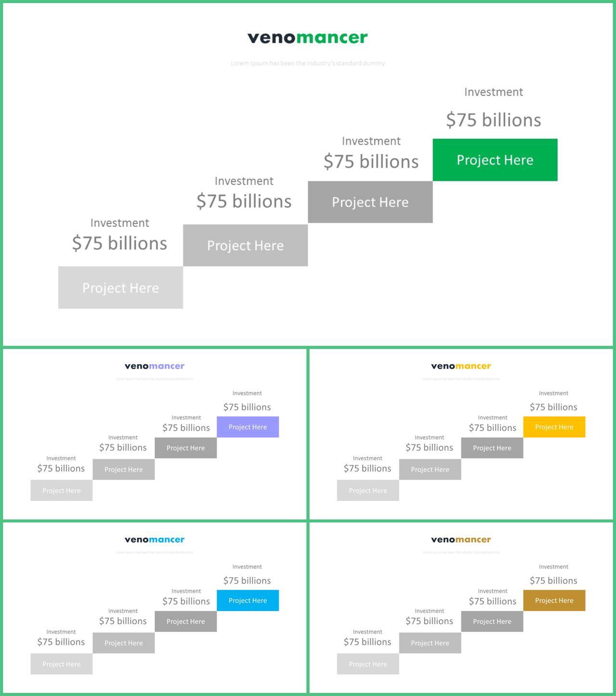Open the blue-themed slide thumbnail
This screenshot has height=696, width=616.
tap(154, 608)
